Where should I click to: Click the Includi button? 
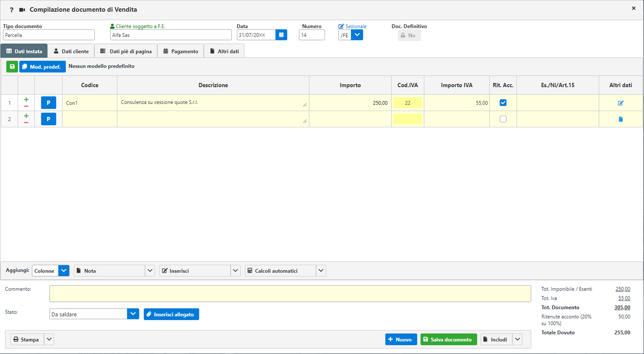496,339
